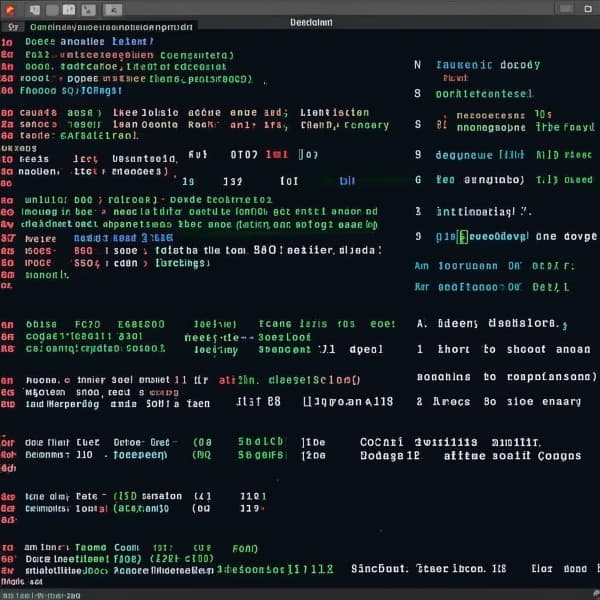This screenshot has height=600, width=600.
Task: Click the white square window icon at top right
Action: (588, 9)
